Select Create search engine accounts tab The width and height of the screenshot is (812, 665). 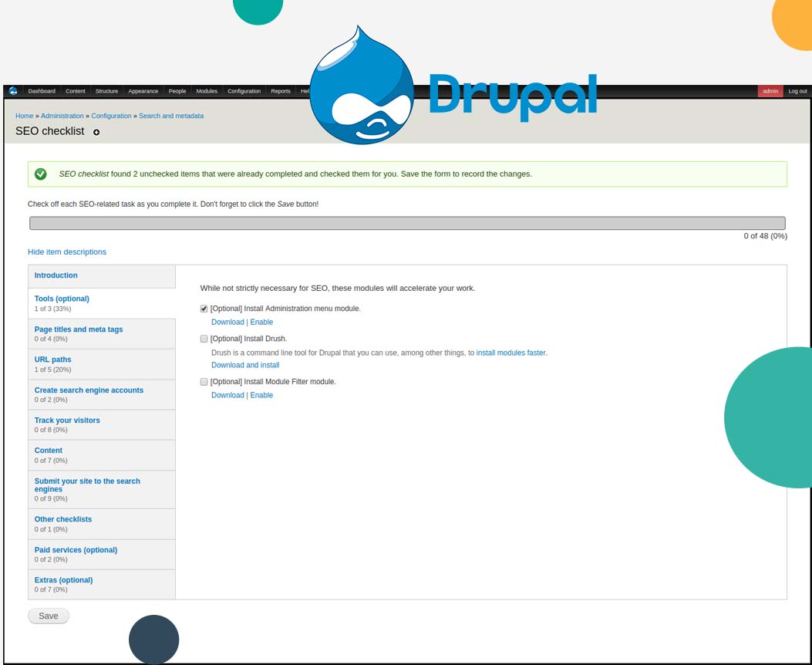pos(102,395)
